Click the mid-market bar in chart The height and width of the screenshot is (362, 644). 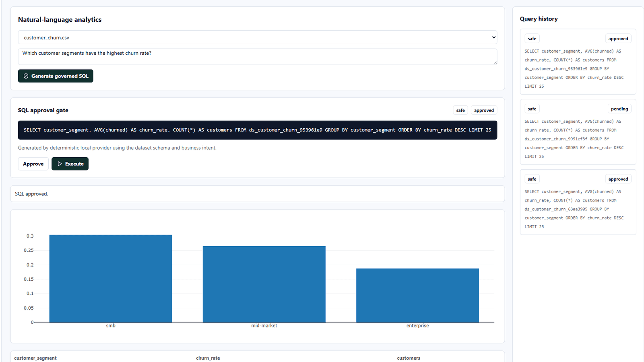click(x=264, y=284)
